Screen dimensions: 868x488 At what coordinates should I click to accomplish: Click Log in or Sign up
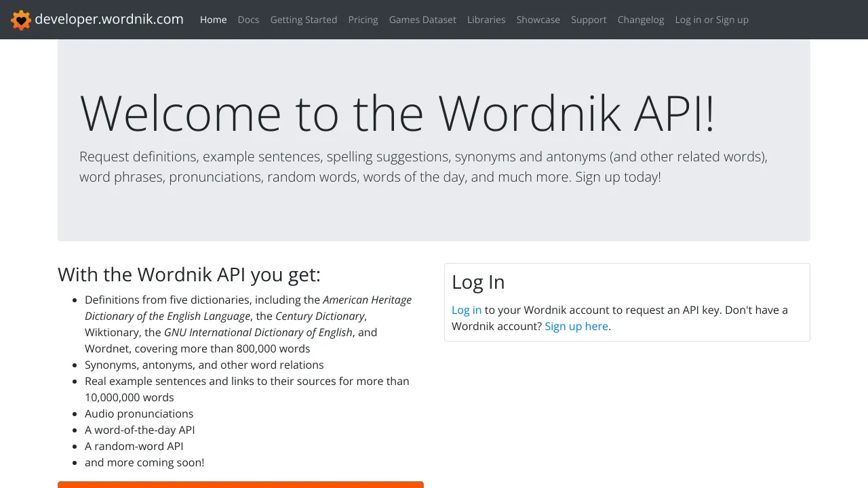(x=711, y=20)
